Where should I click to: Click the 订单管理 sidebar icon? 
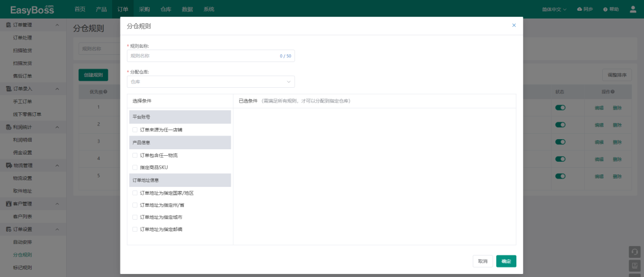(x=8, y=24)
